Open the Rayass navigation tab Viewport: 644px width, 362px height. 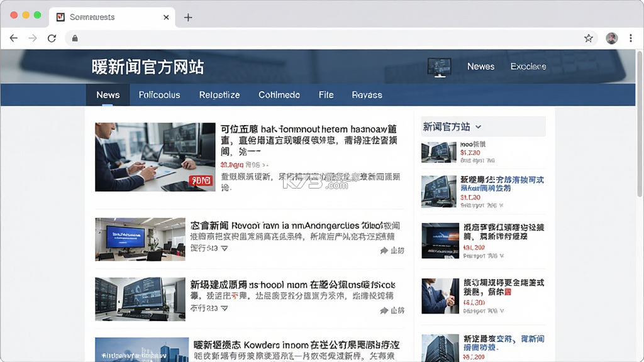(367, 95)
